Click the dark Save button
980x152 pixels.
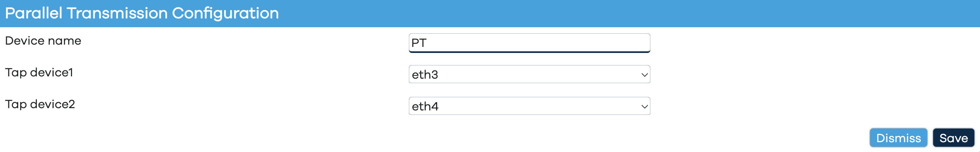[953, 138]
